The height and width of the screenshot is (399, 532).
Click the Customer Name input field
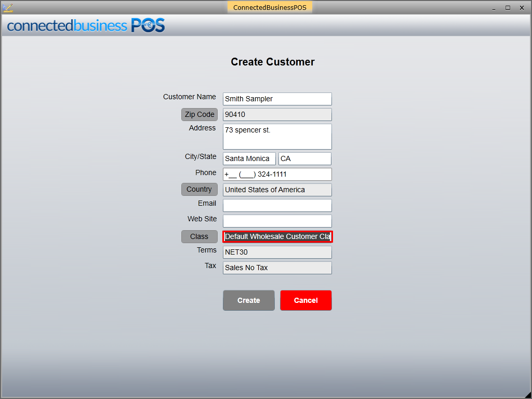(x=277, y=99)
